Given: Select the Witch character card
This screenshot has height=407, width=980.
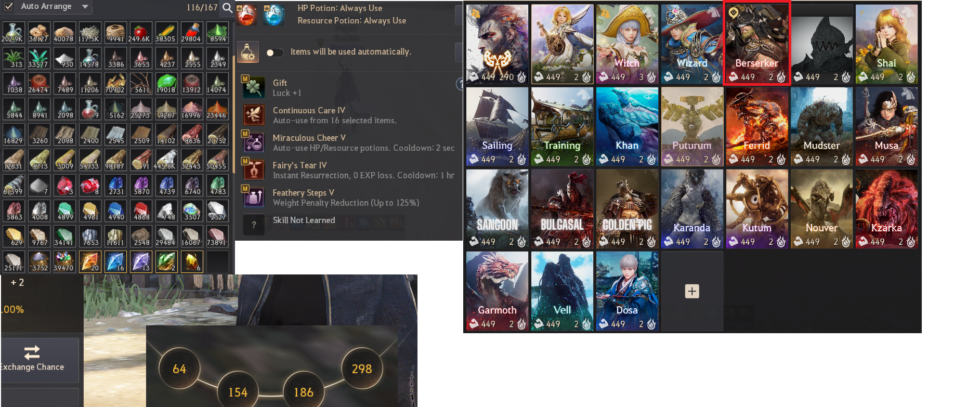Looking at the screenshot, I should click(x=627, y=44).
